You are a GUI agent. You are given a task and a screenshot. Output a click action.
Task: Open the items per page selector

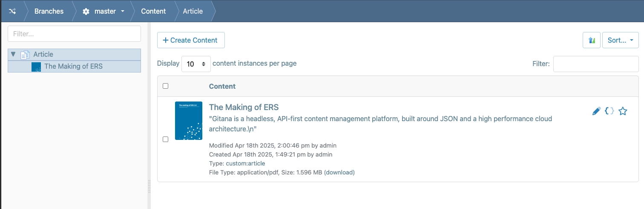(x=196, y=64)
